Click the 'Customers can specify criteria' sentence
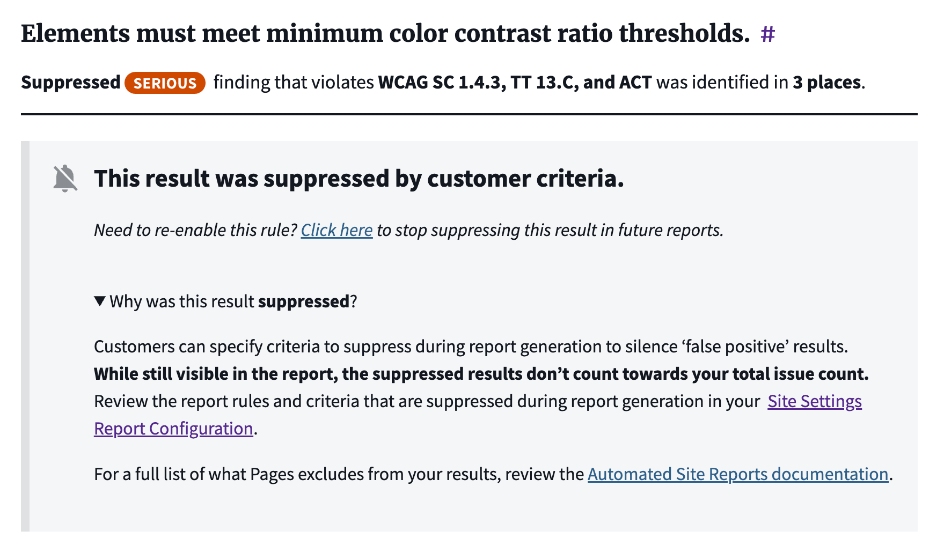 pos(470,347)
